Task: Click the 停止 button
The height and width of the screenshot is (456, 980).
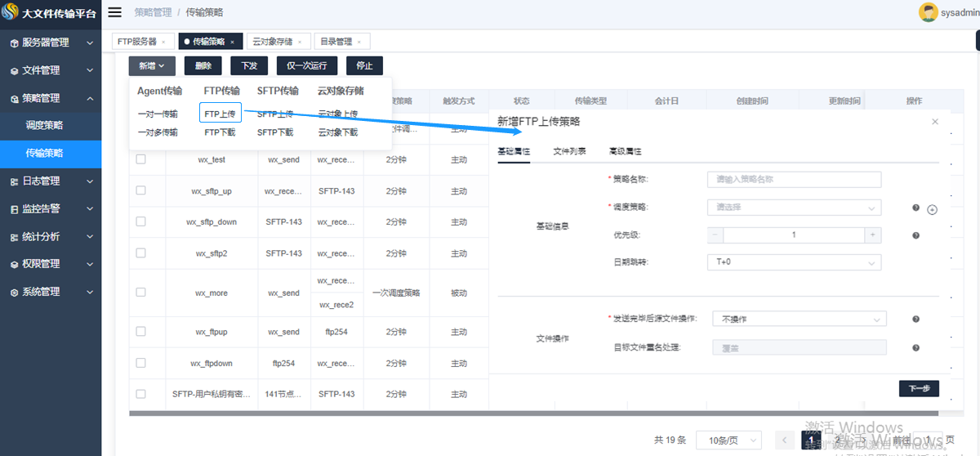Action: [364, 66]
